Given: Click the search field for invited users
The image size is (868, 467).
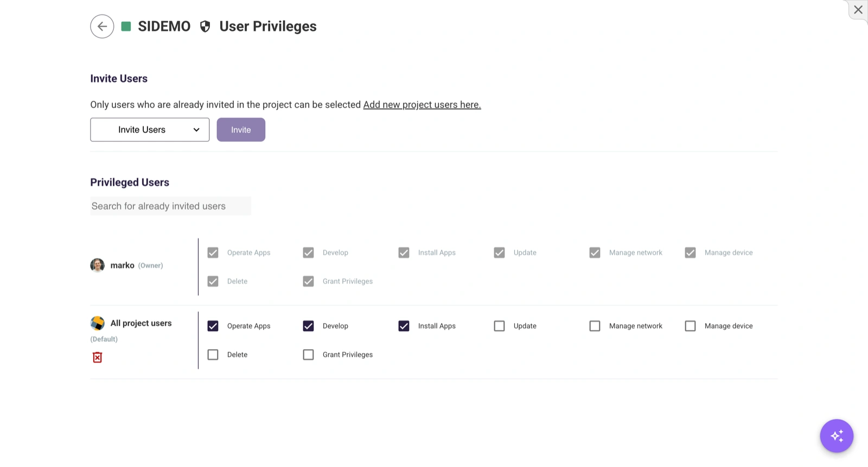Looking at the screenshot, I should pyautogui.click(x=170, y=206).
